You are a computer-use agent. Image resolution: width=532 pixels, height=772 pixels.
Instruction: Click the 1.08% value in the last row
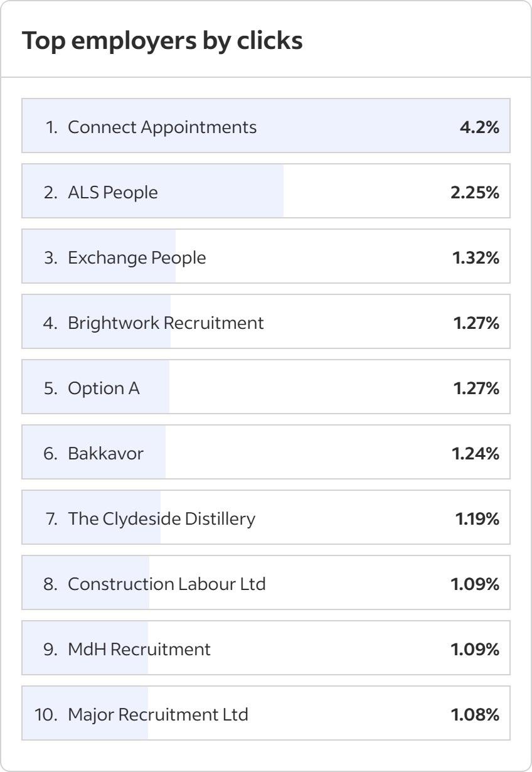pos(475,714)
